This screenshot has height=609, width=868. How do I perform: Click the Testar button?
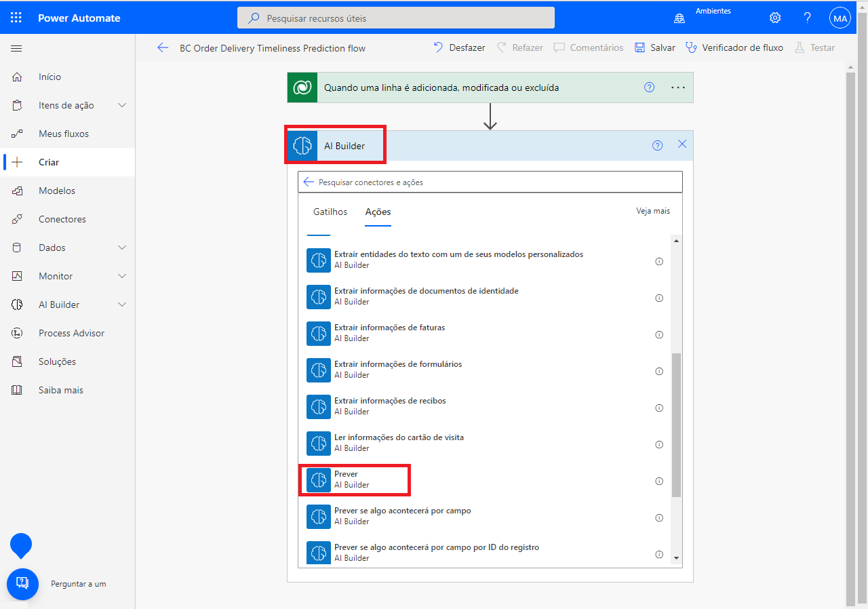click(x=814, y=47)
